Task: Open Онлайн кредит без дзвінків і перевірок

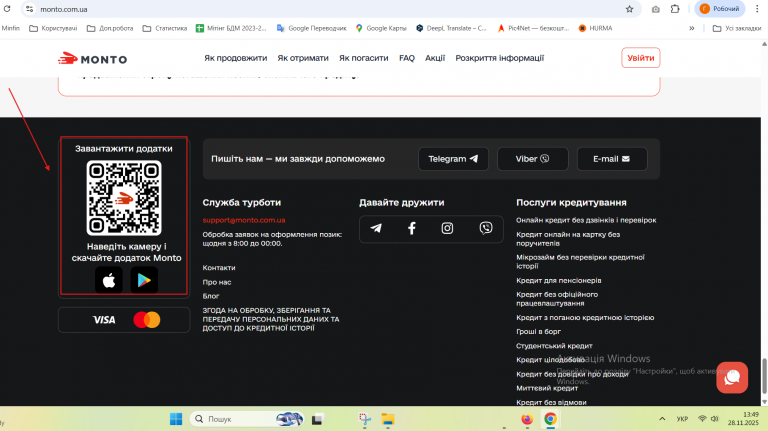Action: pos(586,220)
